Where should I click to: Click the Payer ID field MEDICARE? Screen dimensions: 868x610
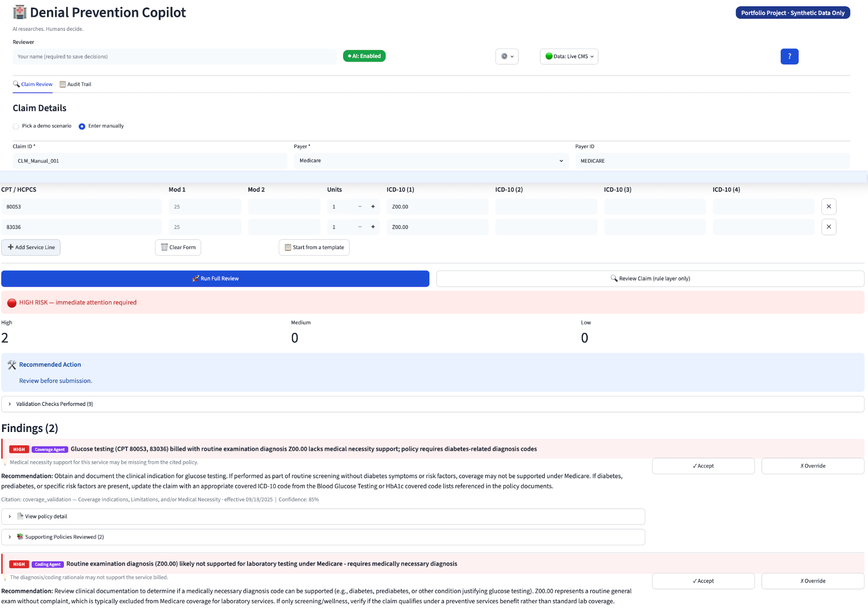point(713,161)
